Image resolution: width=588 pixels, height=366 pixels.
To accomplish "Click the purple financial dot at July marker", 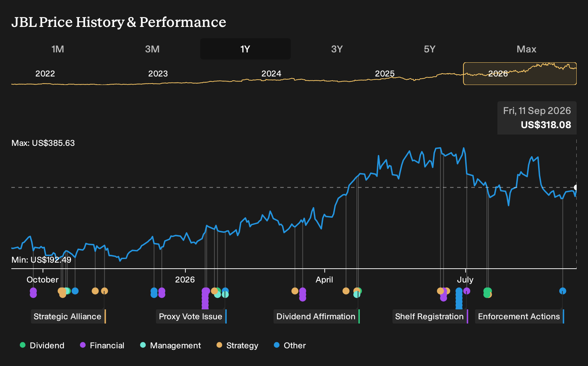I will pyautogui.click(x=467, y=291).
